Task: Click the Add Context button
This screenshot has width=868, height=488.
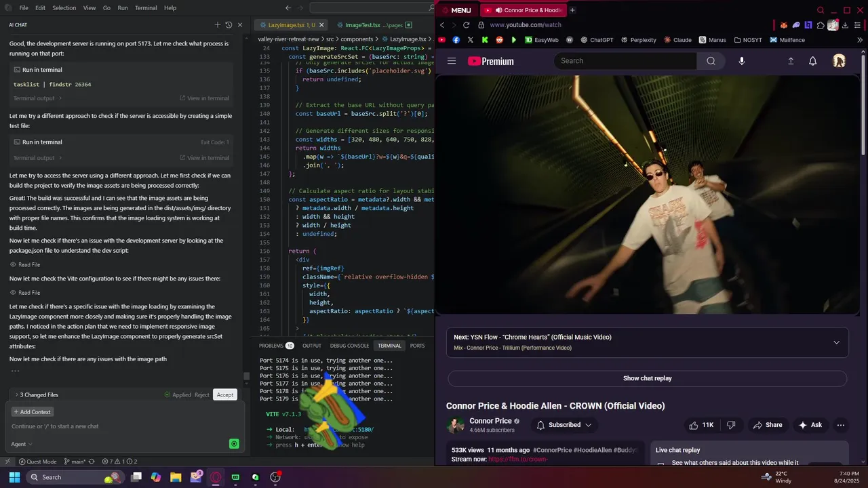Action: [x=32, y=412]
